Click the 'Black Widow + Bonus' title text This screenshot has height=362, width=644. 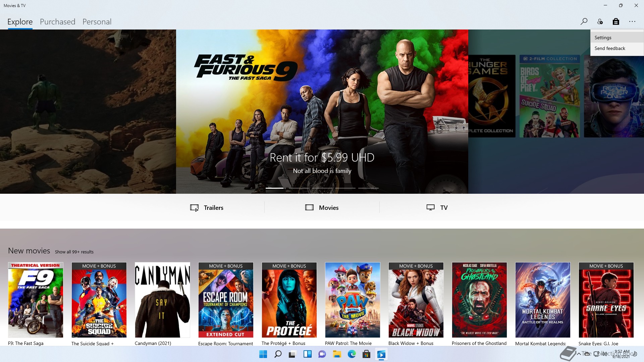(411, 343)
